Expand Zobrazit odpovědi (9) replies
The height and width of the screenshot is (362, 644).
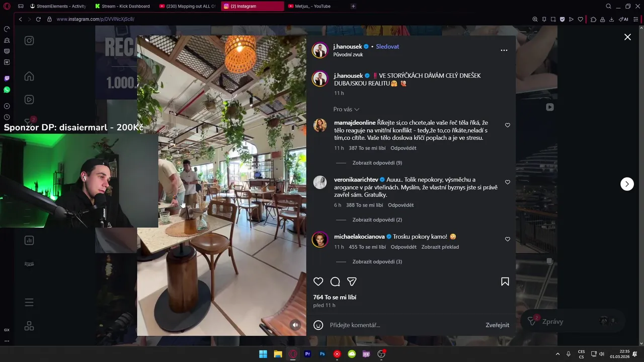pos(377,163)
